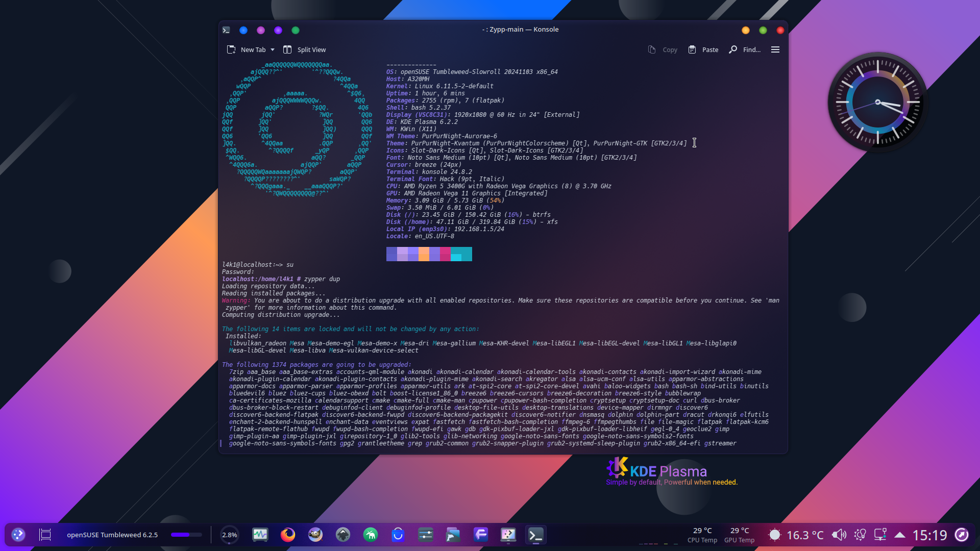Click the 'DE: KDE Plasma 6.2.2' line
Screen dimensions: 980x551
422,122
